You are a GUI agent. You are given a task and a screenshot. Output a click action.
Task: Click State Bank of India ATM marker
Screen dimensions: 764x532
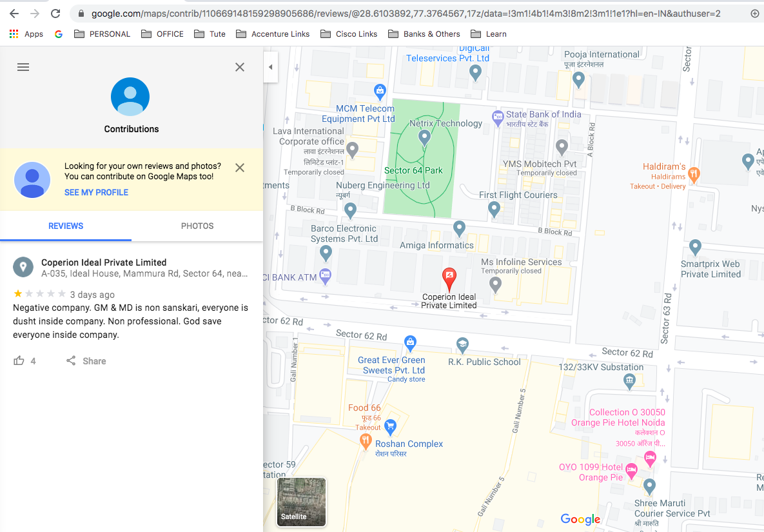(x=498, y=117)
